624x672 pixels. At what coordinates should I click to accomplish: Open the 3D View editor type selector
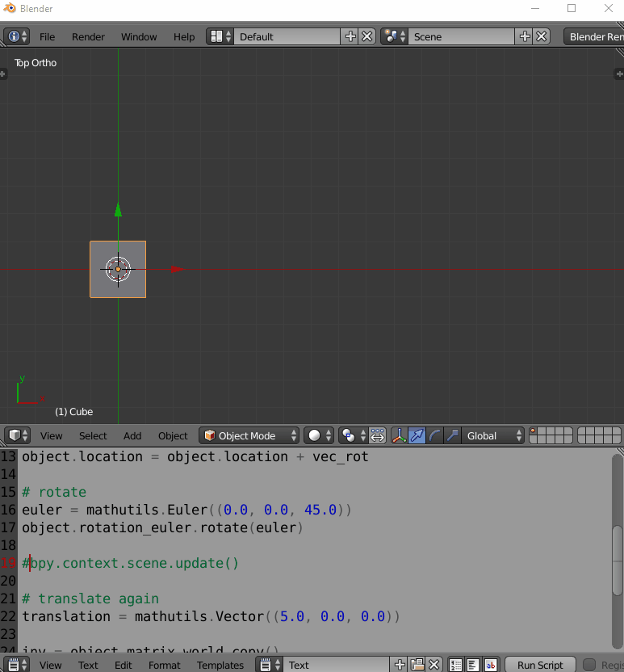tap(18, 435)
